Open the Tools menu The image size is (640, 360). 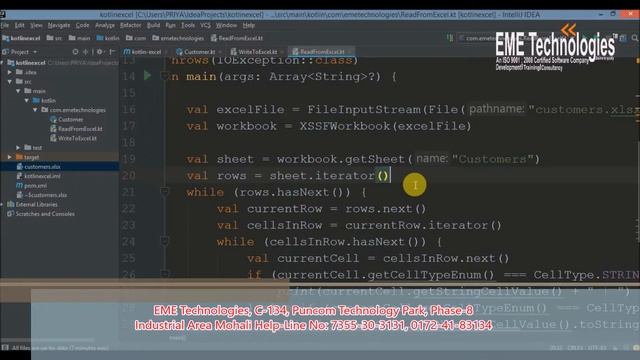pos(188,25)
